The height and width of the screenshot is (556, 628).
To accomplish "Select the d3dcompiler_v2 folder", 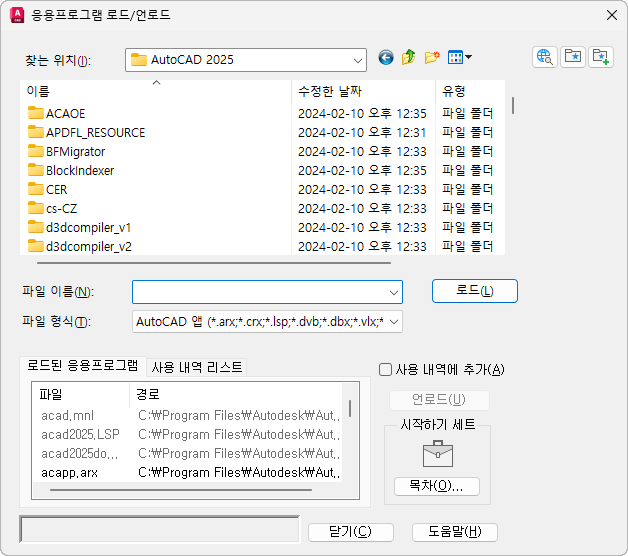I will (80, 246).
